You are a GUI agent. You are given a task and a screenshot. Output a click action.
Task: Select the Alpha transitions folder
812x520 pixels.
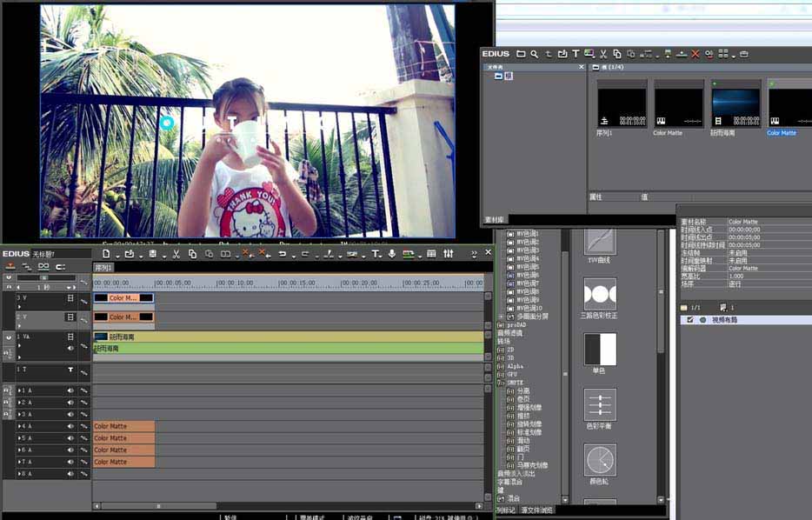click(516, 366)
